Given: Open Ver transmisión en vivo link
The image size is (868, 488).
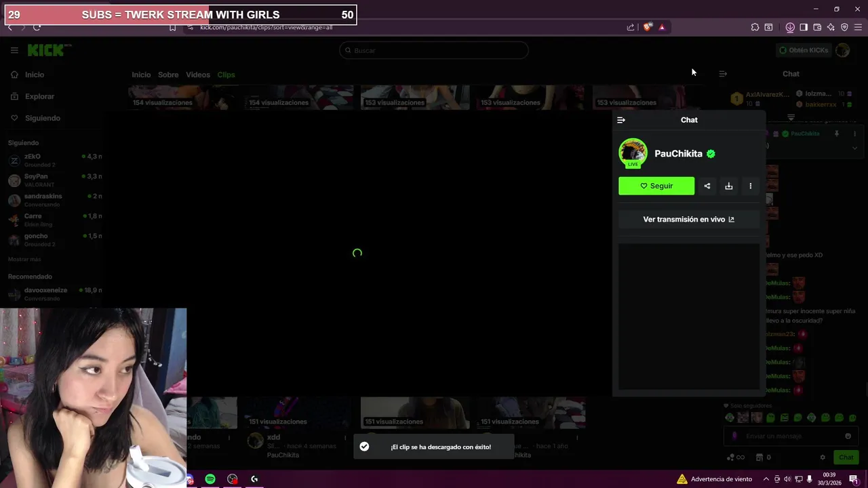Looking at the screenshot, I should [689, 220].
